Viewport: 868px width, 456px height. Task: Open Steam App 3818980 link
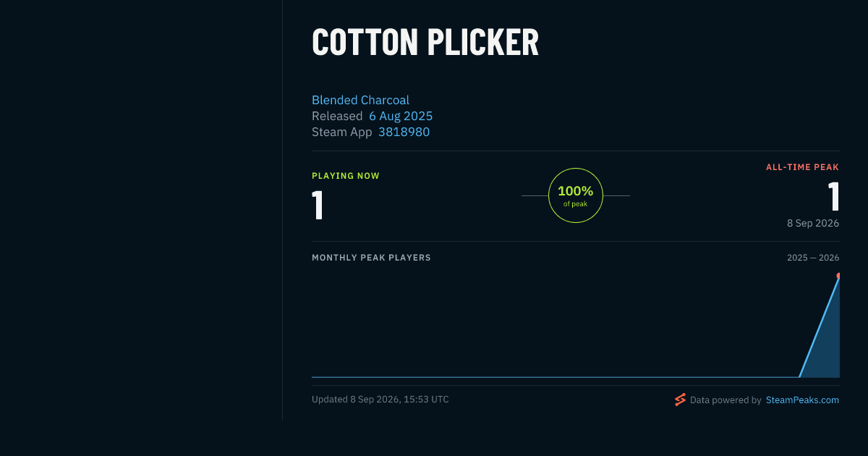404,132
